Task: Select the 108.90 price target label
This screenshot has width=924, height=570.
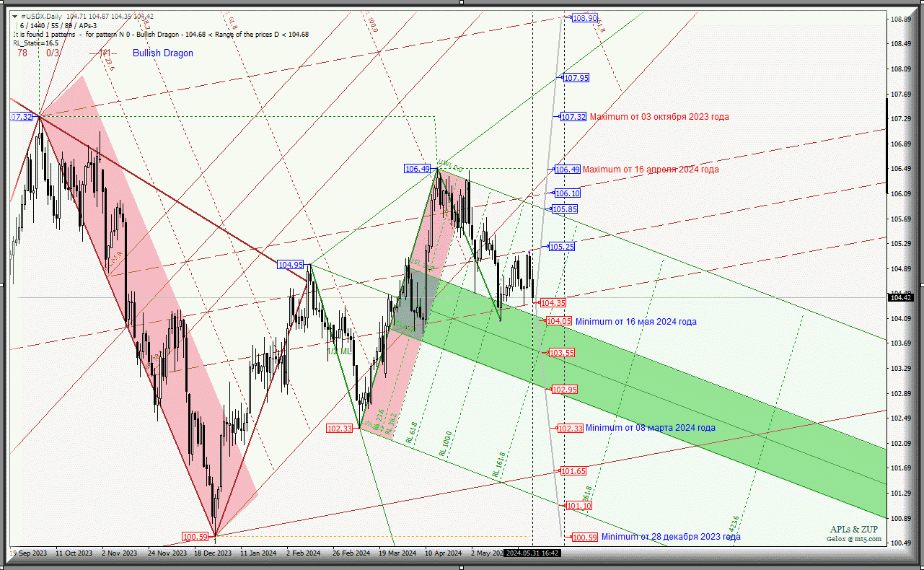Action: tap(584, 18)
